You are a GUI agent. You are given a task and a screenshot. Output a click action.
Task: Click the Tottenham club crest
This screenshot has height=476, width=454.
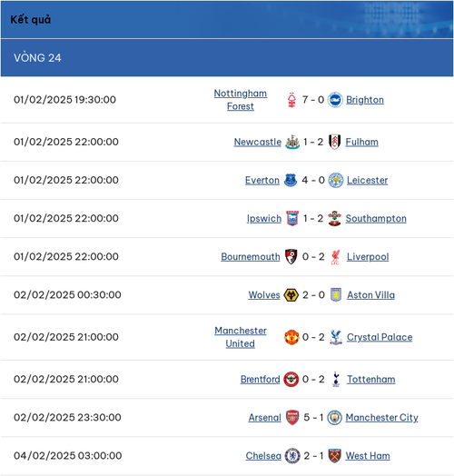(336, 379)
